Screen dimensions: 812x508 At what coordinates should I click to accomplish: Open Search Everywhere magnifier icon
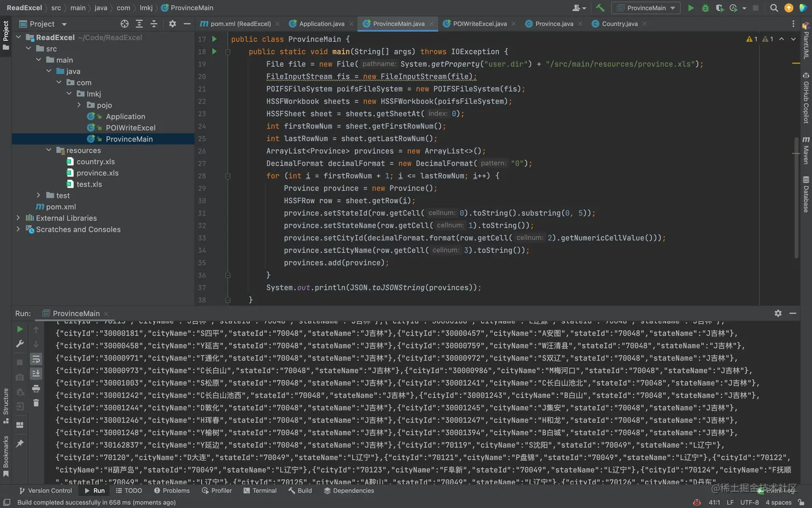pos(774,8)
